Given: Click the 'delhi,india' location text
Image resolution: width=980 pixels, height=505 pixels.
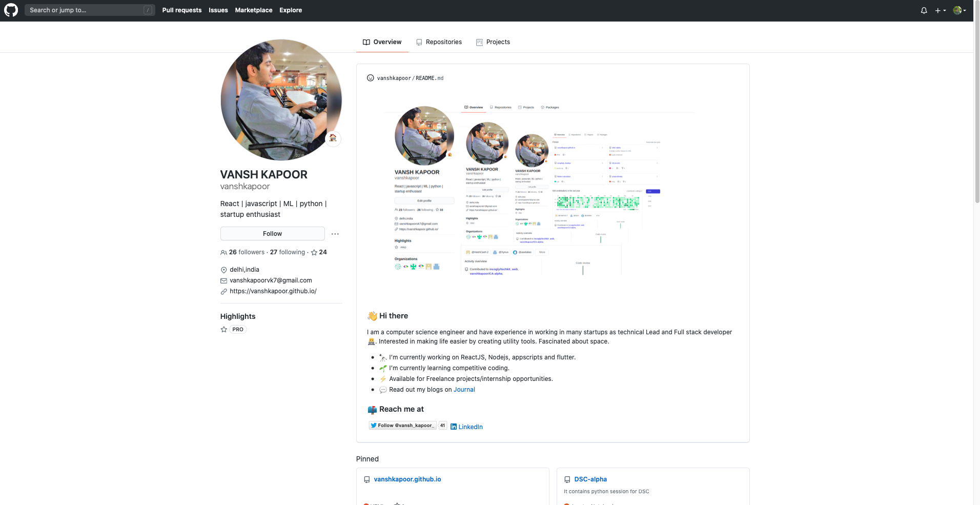Looking at the screenshot, I should 244,270.
